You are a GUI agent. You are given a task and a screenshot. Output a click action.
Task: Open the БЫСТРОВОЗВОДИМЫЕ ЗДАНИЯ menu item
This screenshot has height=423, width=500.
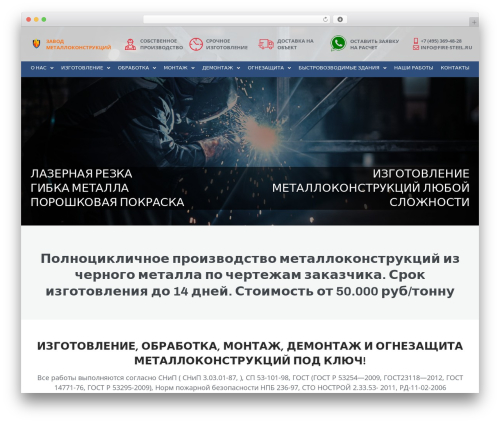pyautogui.click(x=339, y=68)
